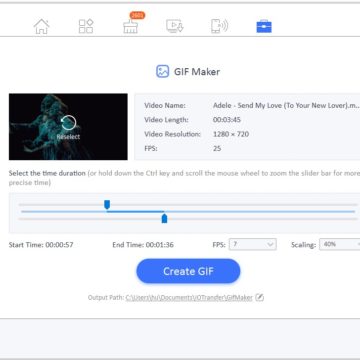Click the GIF Maker picture icon

(163, 71)
